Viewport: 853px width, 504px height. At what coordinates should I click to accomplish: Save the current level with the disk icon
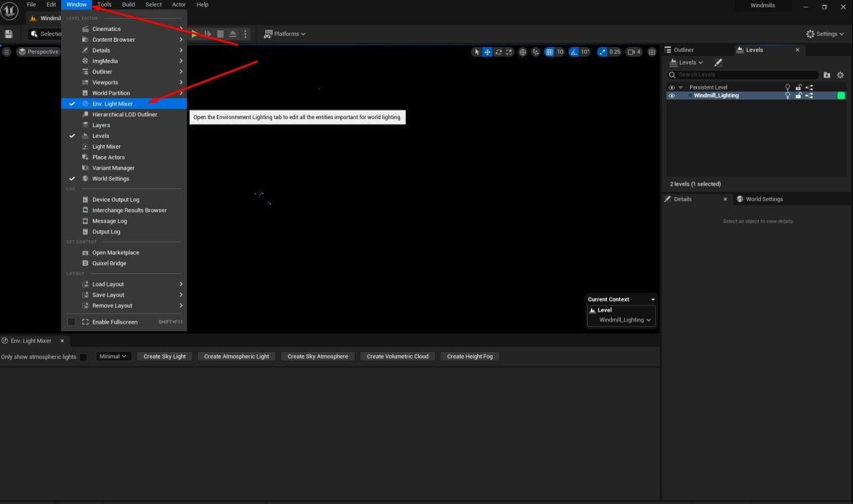pos(9,34)
